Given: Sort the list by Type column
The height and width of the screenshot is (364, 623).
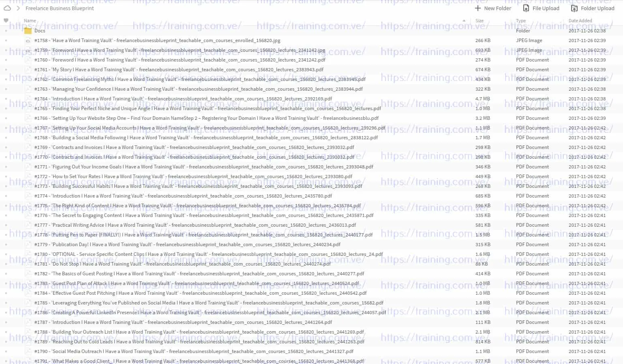Looking at the screenshot, I should [521, 21].
